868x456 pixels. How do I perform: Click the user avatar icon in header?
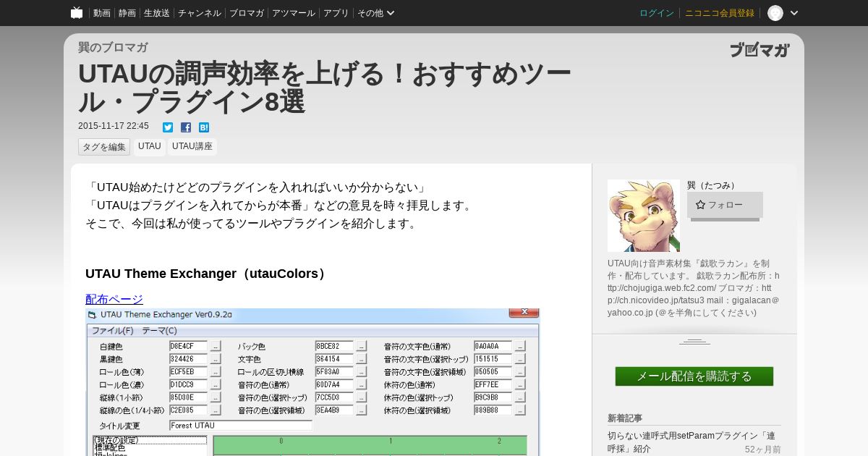tap(775, 13)
